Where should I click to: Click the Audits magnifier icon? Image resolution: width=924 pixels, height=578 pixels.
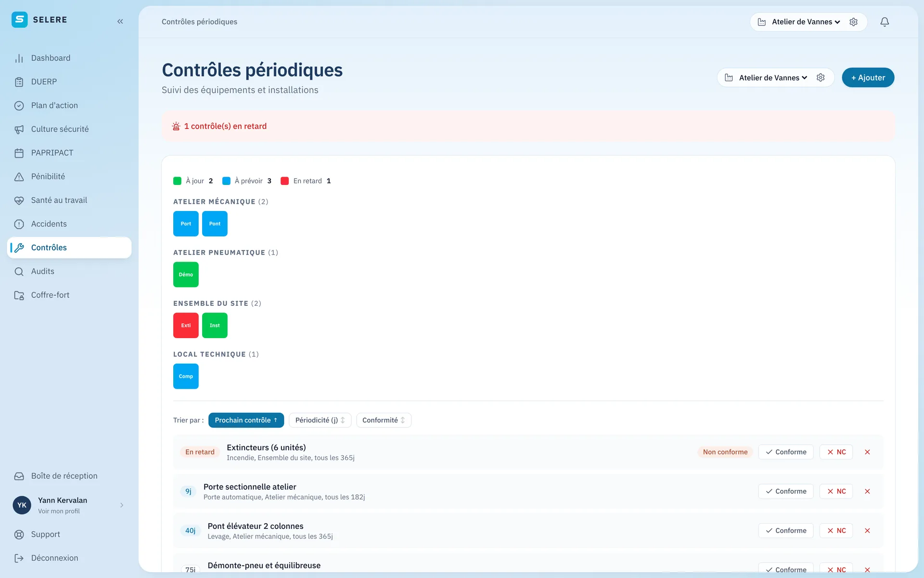19,272
